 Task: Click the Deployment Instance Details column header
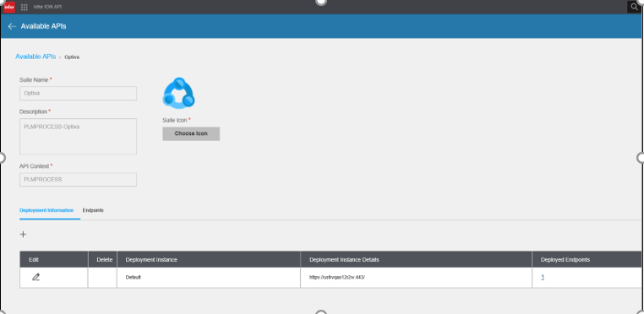(417, 259)
